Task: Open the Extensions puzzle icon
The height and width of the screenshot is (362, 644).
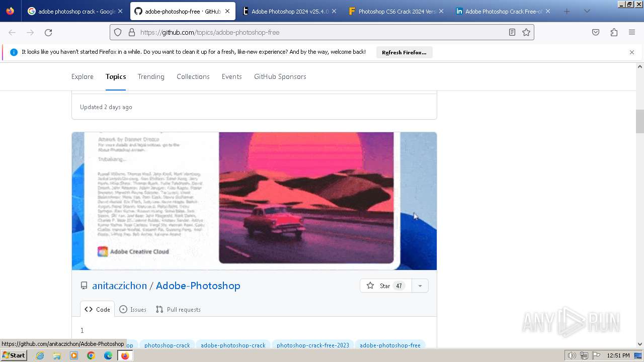Action: coord(614,32)
